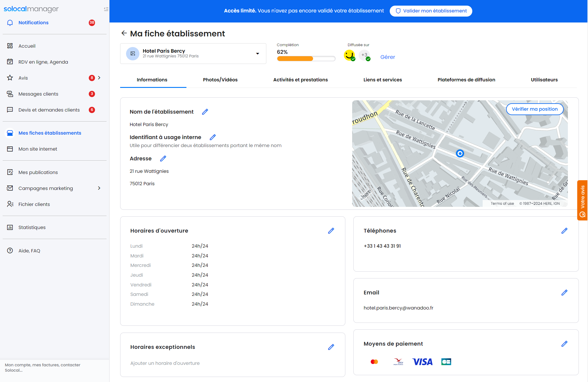The height and width of the screenshot is (382, 588).
Task: Edit Horaires exceptionnels via pencil icon
Action: pos(331,347)
